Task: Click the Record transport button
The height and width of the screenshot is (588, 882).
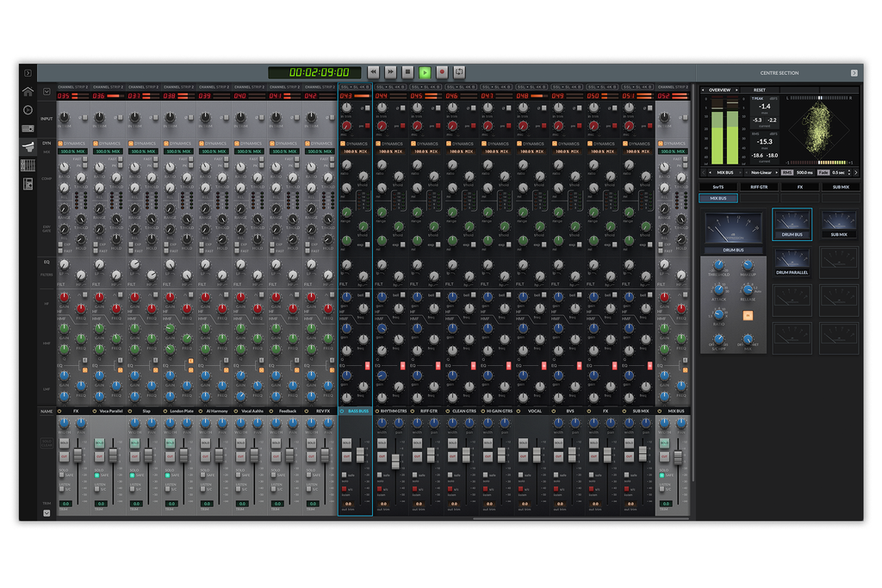Action: (441, 72)
